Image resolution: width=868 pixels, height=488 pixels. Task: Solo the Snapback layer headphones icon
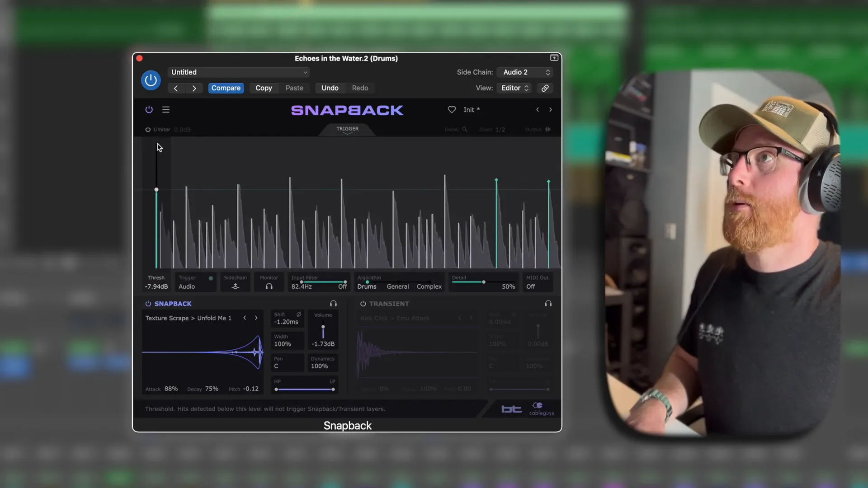[333, 304]
